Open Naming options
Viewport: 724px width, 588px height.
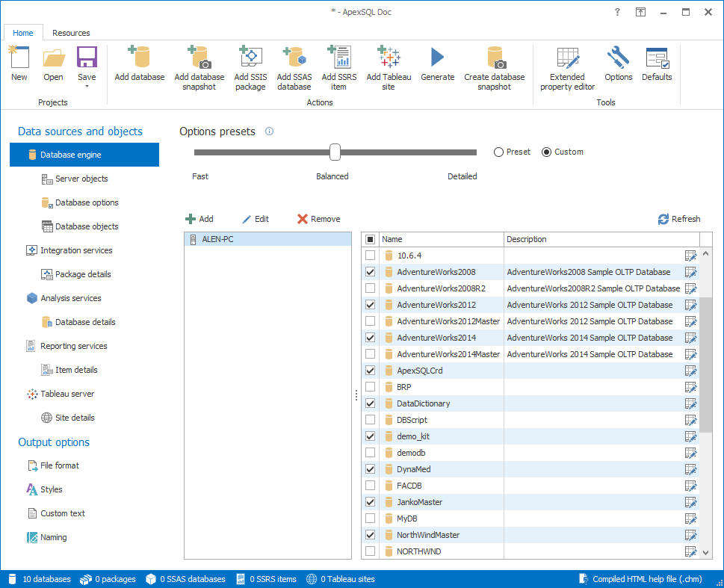(46, 537)
